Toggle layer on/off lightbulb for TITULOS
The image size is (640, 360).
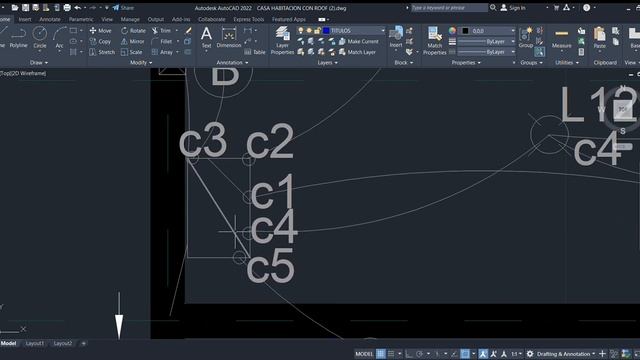point(301,31)
